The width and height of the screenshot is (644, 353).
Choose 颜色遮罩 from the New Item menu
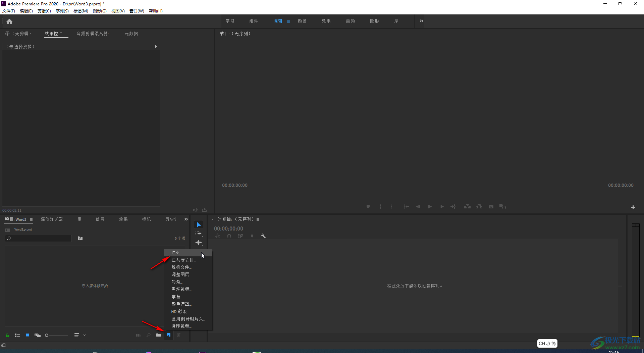(x=188, y=304)
